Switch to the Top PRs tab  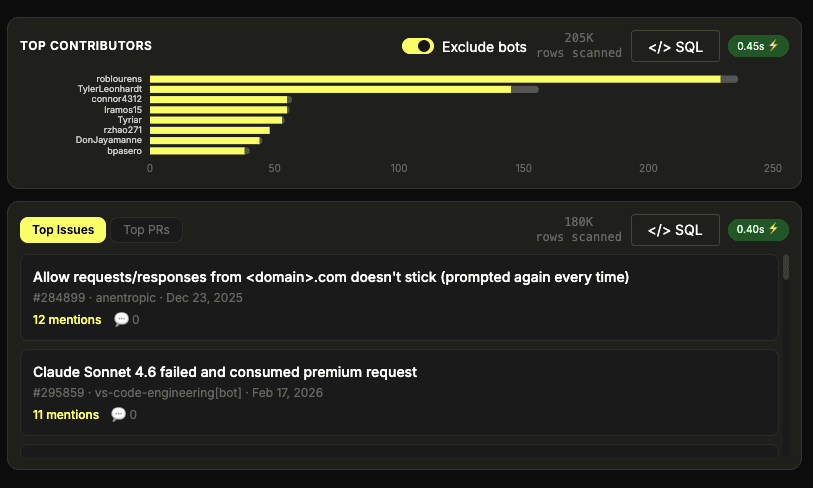click(146, 230)
